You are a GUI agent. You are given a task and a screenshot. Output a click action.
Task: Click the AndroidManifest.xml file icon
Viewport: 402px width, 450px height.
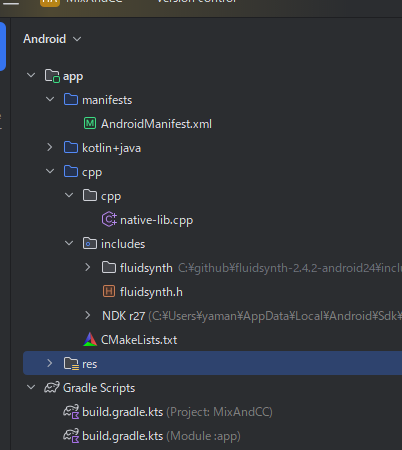coord(90,124)
